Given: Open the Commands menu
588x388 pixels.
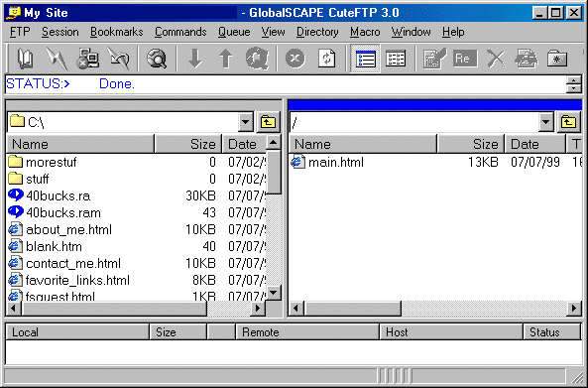Looking at the screenshot, I should pyautogui.click(x=180, y=32).
